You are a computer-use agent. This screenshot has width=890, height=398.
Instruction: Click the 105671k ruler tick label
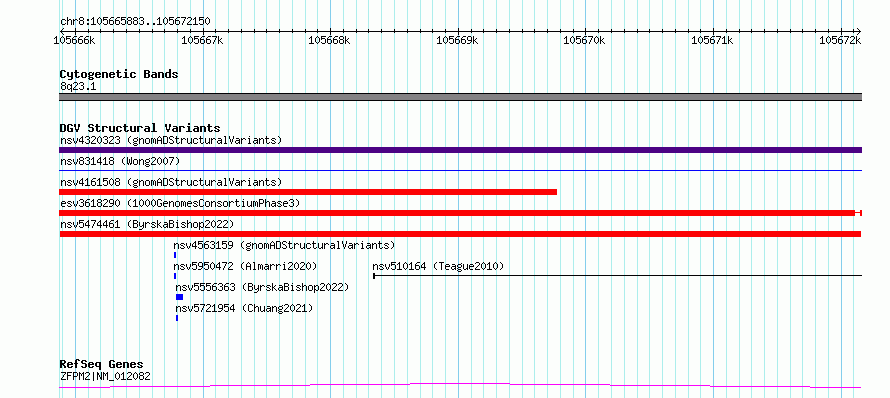(x=712, y=41)
